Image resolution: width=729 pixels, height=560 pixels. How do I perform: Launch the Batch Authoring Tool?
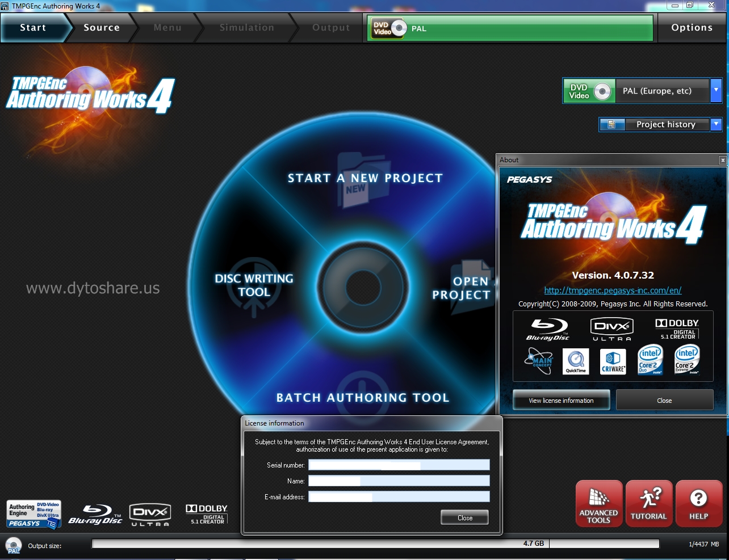point(363,398)
